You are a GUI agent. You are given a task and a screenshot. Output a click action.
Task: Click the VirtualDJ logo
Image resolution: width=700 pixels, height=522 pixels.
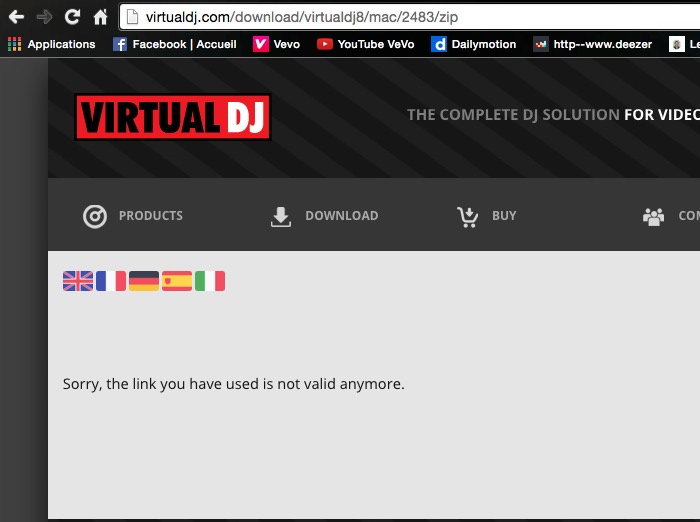(173, 117)
